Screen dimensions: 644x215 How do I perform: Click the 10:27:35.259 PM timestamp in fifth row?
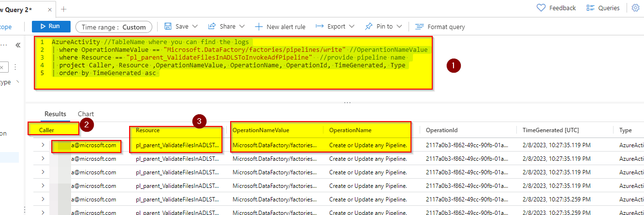click(x=556, y=199)
